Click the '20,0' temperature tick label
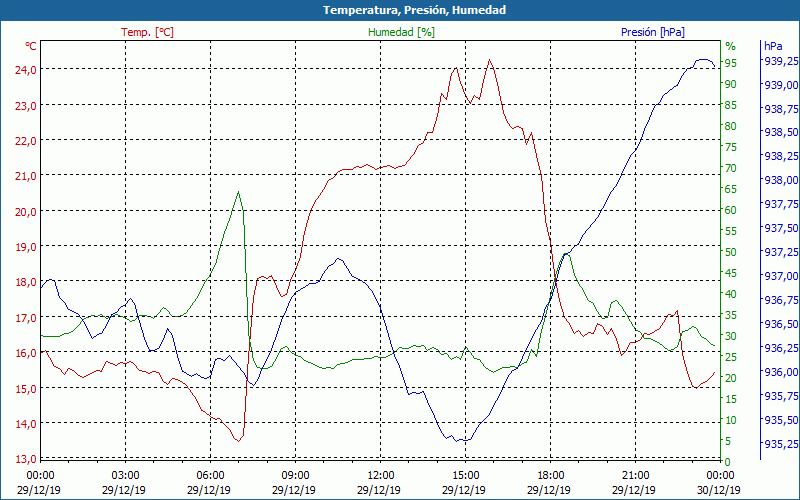Viewport: 800px width, 500px height. pos(26,211)
